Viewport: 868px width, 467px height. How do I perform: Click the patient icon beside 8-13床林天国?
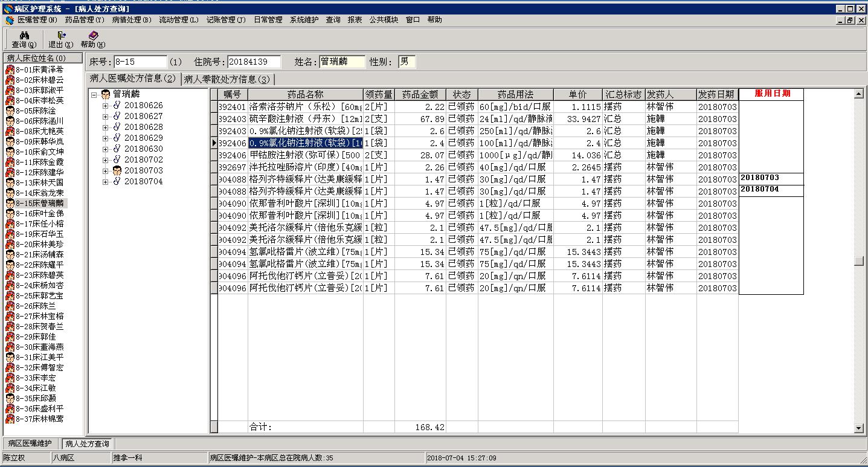coord(10,182)
